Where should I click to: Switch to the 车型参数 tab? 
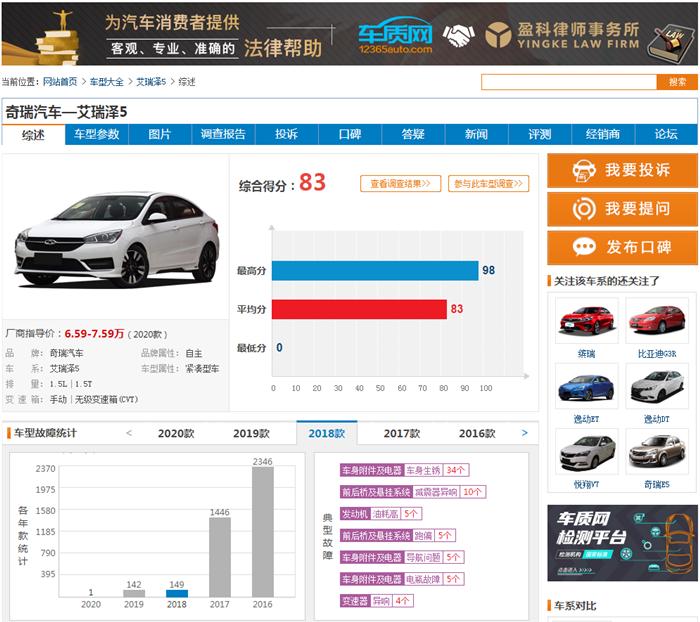(96, 134)
